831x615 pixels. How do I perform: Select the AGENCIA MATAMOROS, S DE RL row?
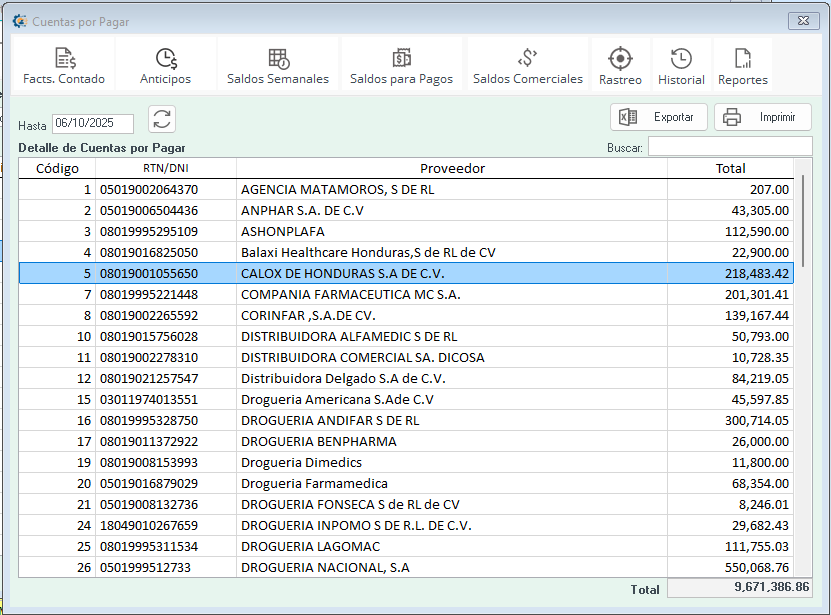pos(400,189)
